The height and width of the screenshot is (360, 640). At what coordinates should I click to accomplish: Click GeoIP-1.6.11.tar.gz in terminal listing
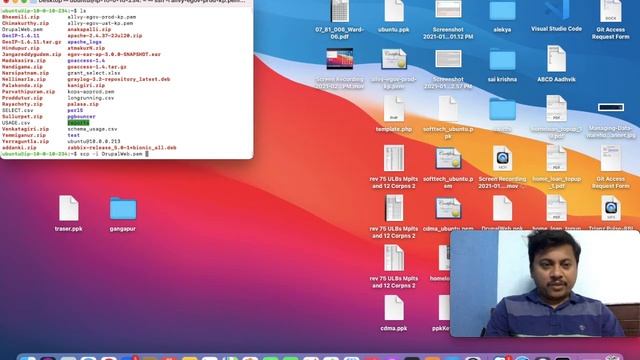[x=31, y=42]
